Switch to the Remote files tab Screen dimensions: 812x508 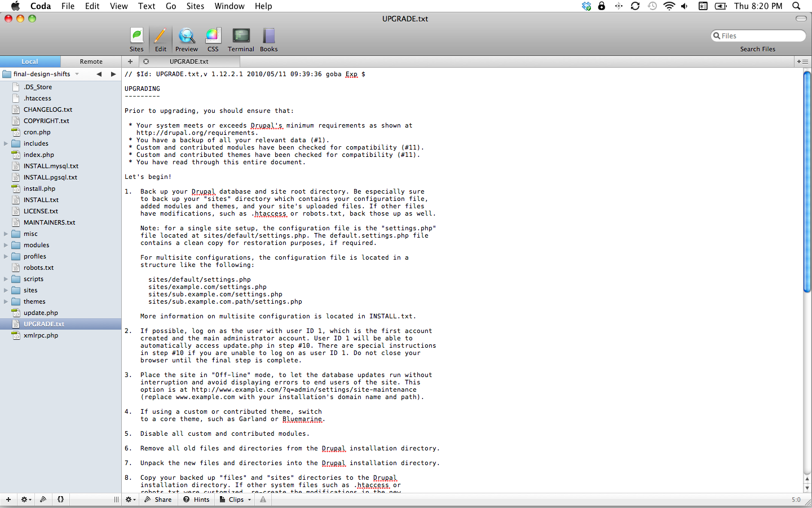click(91, 62)
